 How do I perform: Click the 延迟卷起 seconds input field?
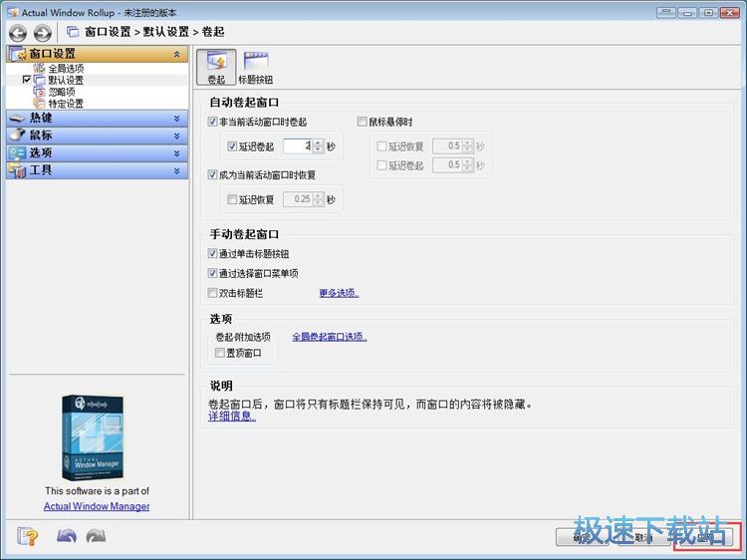click(297, 146)
